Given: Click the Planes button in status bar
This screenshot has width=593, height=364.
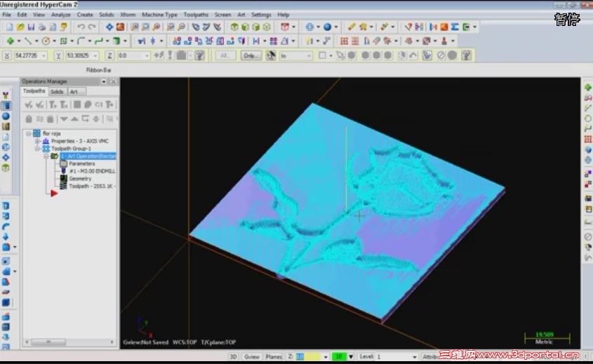Looking at the screenshot, I should pos(274,357).
